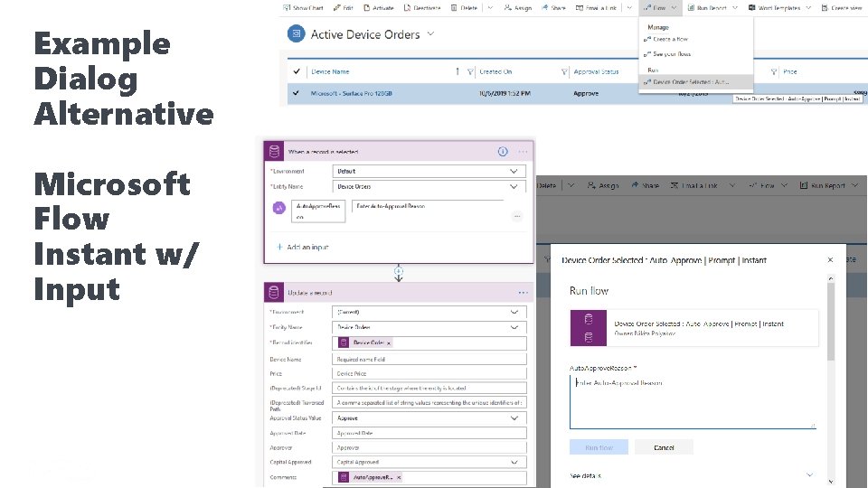Click the Enter Auto-Approval Reason description field

tap(428, 206)
